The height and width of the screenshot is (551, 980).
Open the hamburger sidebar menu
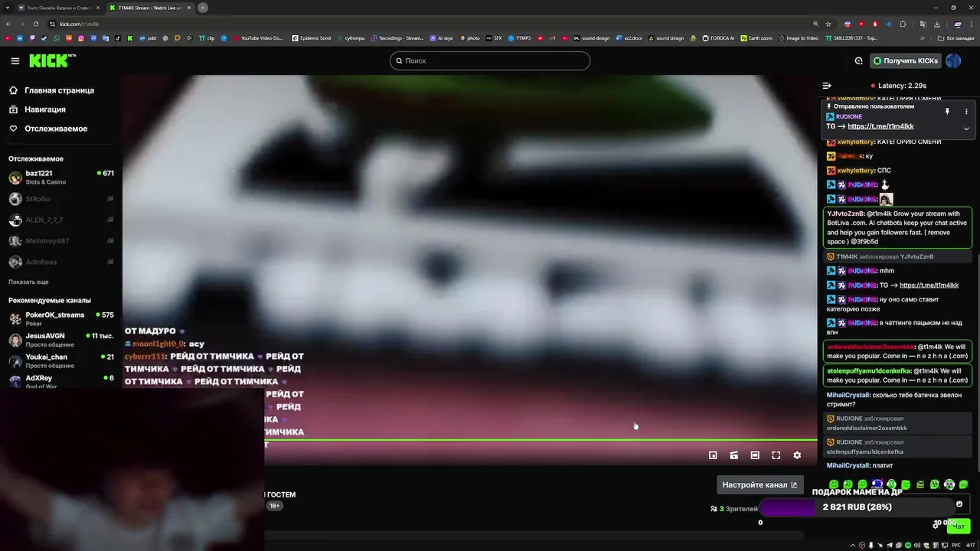point(15,60)
